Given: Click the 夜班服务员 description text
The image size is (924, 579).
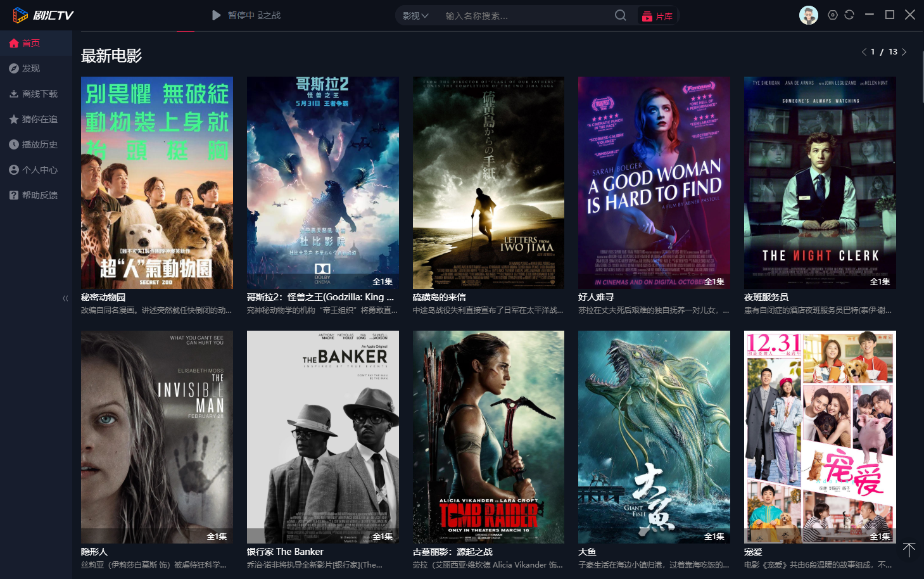Looking at the screenshot, I should [818, 310].
